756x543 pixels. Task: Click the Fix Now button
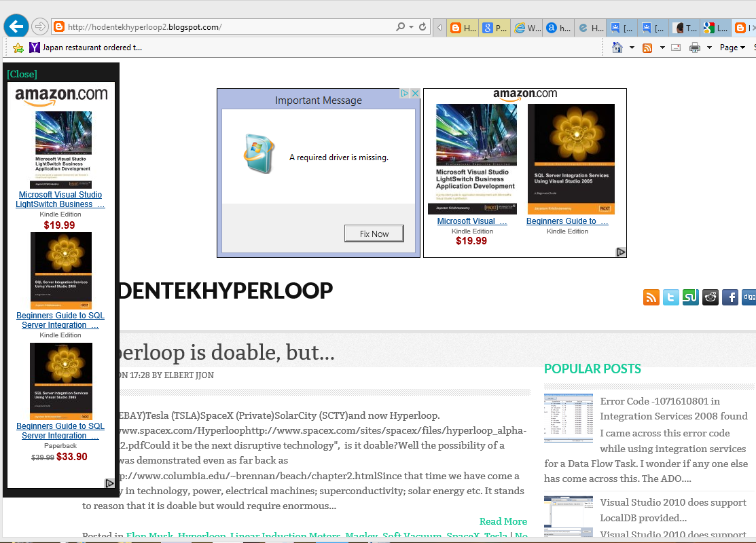(374, 233)
